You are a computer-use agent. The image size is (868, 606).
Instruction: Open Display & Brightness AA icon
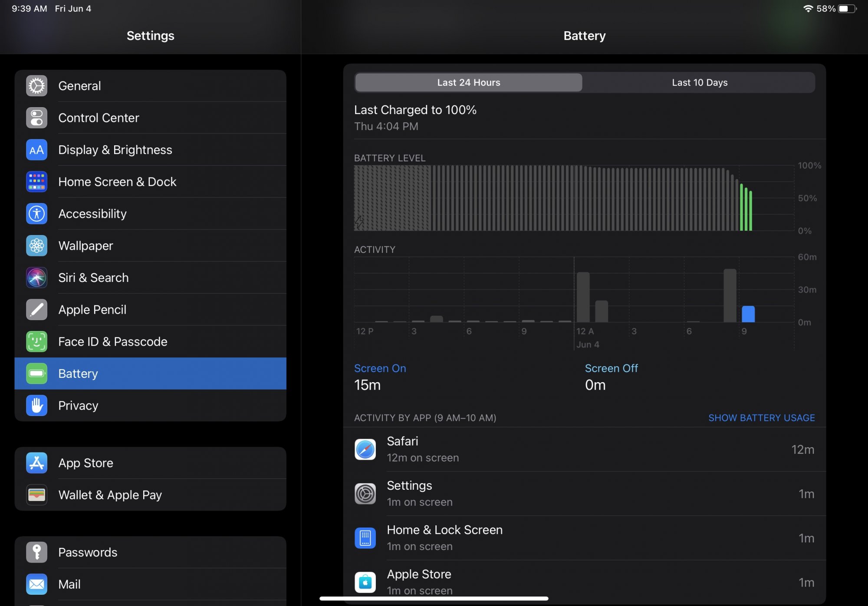coord(36,150)
